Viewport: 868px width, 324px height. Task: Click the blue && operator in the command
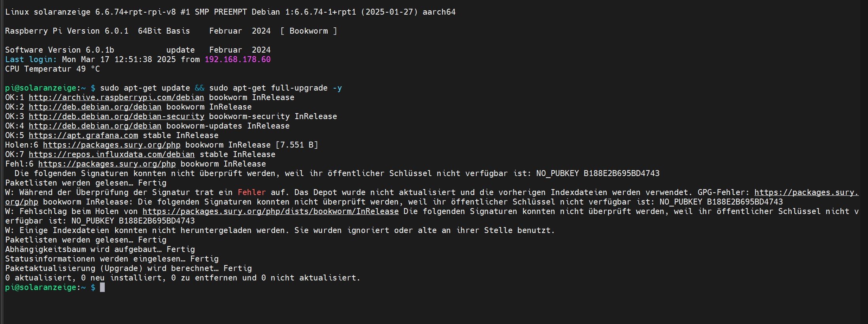pyautogui.click(x=199, y=88)
